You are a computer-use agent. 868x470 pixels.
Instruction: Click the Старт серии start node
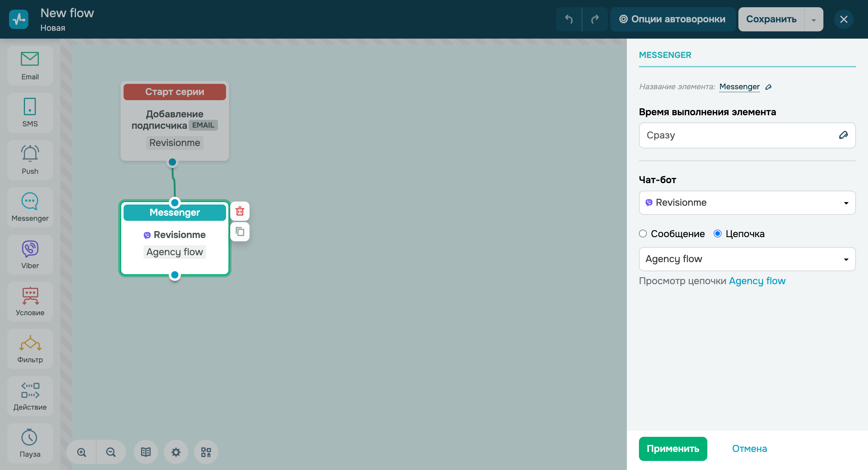click(175, 92)
